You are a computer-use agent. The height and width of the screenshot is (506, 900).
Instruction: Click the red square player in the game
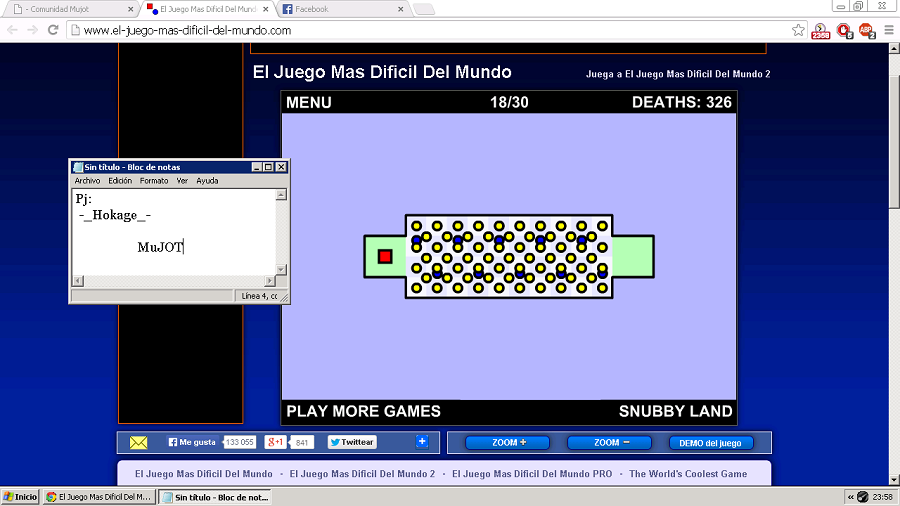pos(385,257)
